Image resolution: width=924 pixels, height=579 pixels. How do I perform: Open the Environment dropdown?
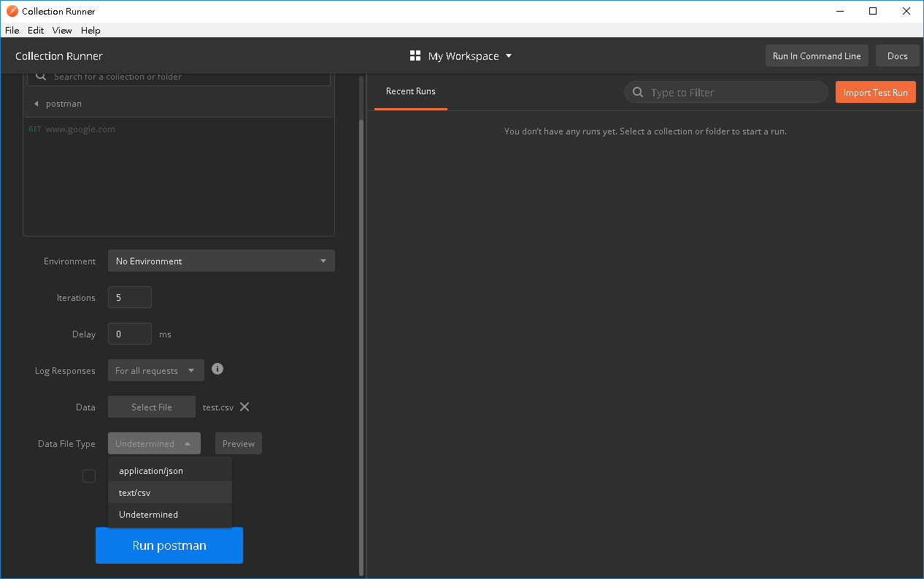pyautogui.click(x=221, y=261)
